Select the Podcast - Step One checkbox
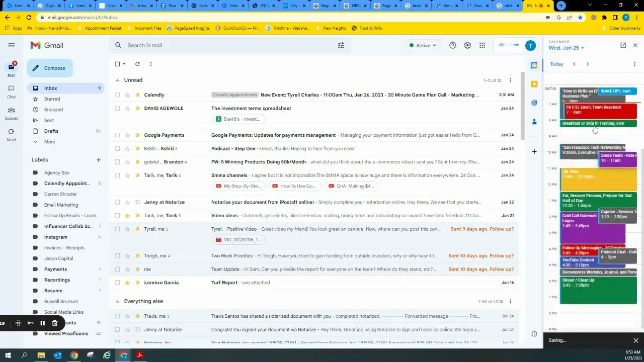644x362 pixels. 117,148
